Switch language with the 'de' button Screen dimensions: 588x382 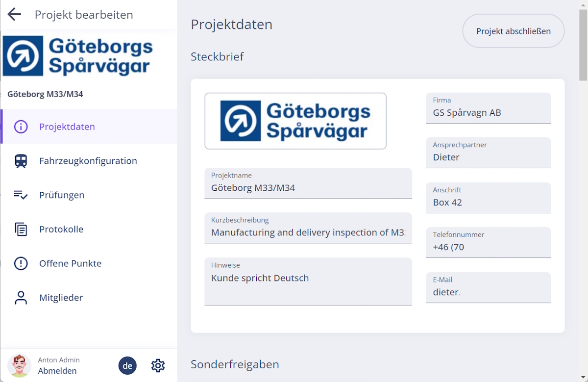[x=127, y=365]
